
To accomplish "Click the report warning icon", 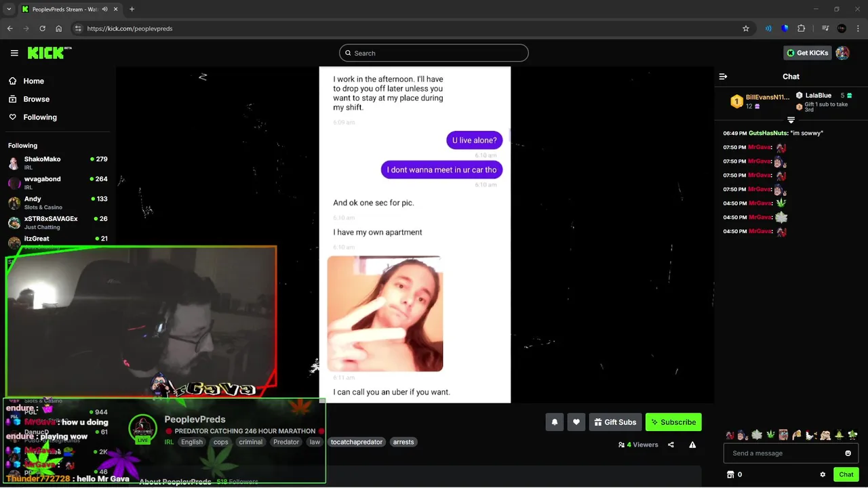I will [692, 445].
